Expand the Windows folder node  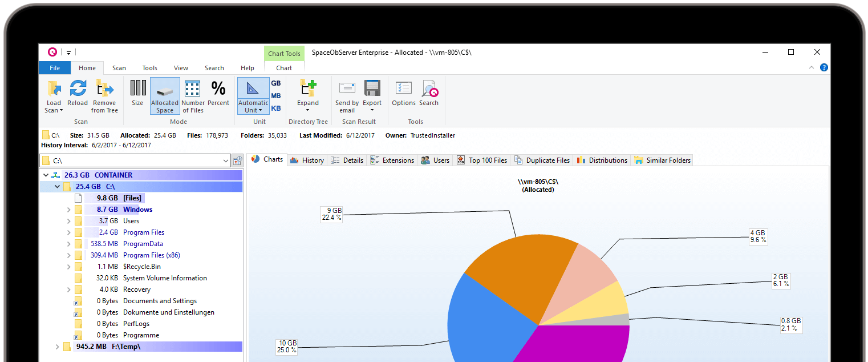click(x=68, y=210)
